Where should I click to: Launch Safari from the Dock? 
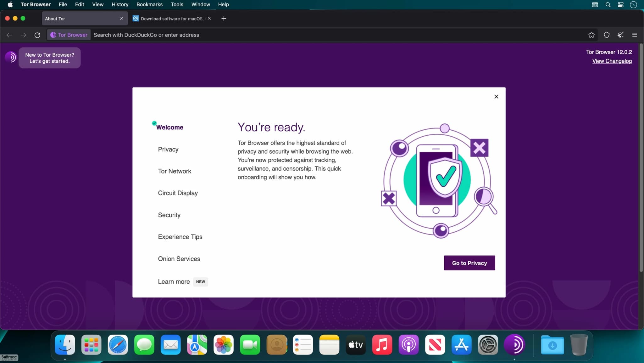click(x=118, y=345)
